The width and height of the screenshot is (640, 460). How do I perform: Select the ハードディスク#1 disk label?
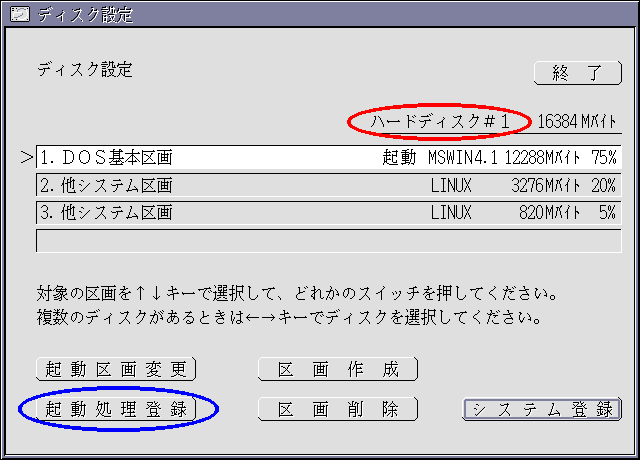(440, 121)
